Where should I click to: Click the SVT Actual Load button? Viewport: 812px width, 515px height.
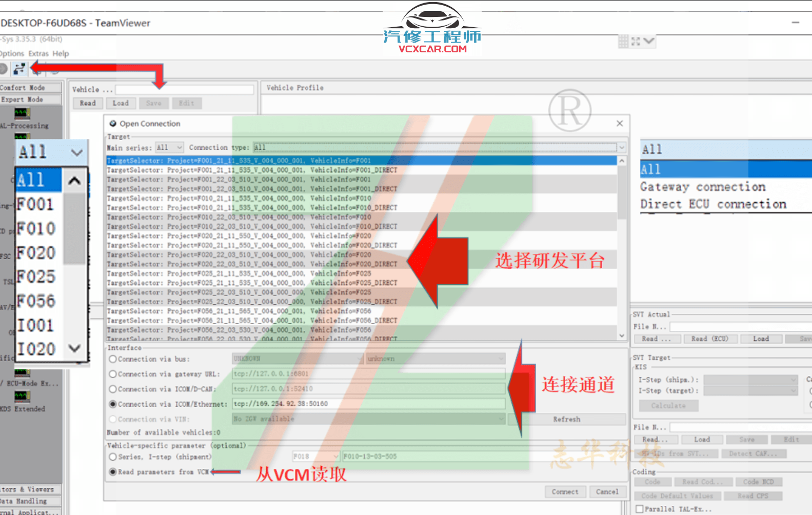point(761,339)
